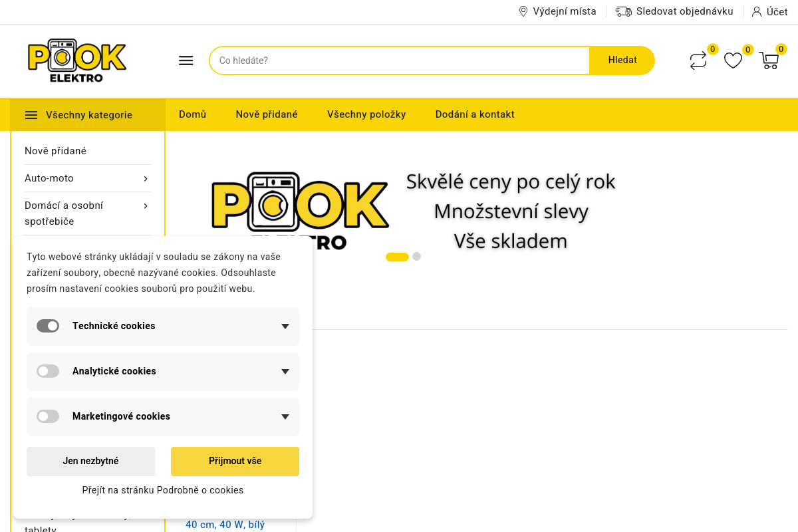Click the POOK Elektro logo
Image resolution: width=798 pixels, height=532 pixels.
click(x=76, y=60)
